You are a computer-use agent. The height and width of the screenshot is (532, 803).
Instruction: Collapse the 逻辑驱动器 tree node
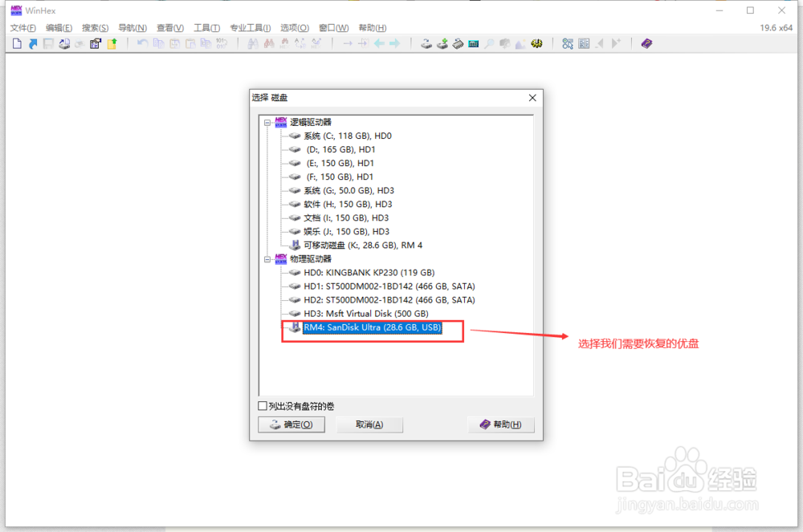267,122
